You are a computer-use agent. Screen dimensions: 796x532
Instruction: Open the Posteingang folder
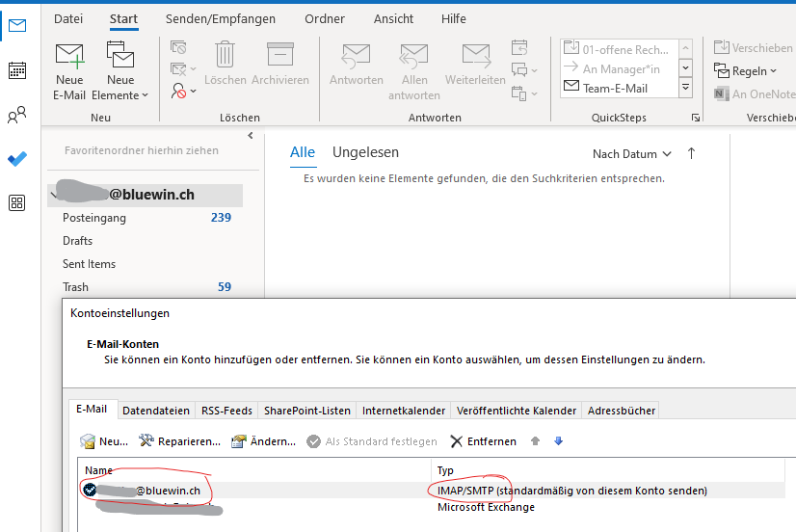coord(94,218)
